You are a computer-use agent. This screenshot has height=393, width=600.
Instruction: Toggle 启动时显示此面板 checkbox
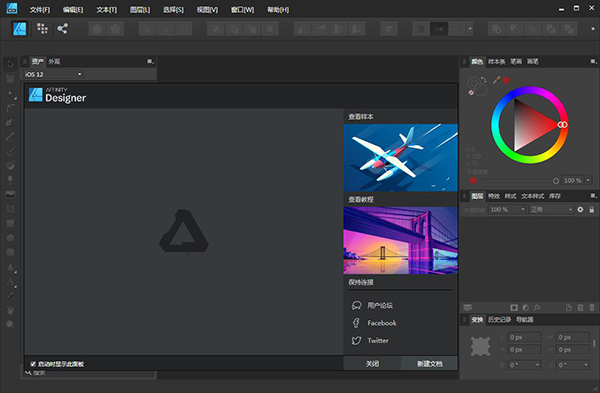[33, 364]
